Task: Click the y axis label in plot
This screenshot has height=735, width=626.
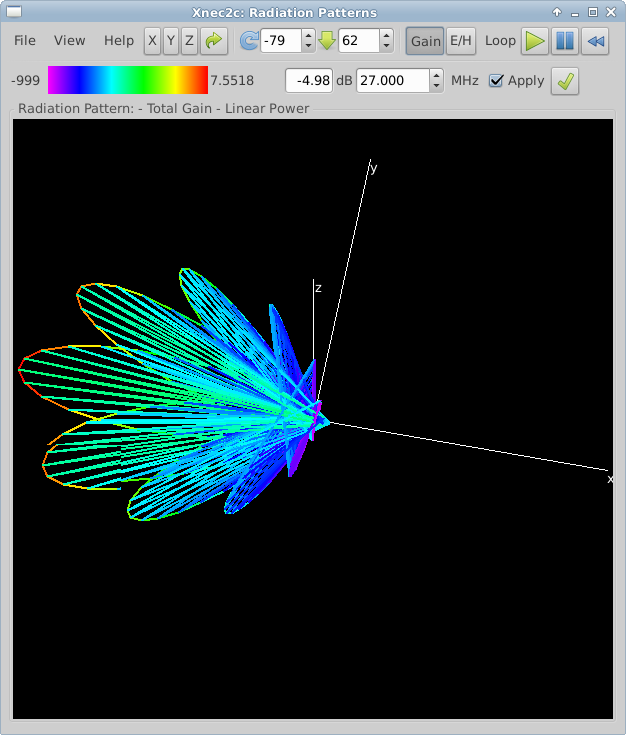Action: 373,168
